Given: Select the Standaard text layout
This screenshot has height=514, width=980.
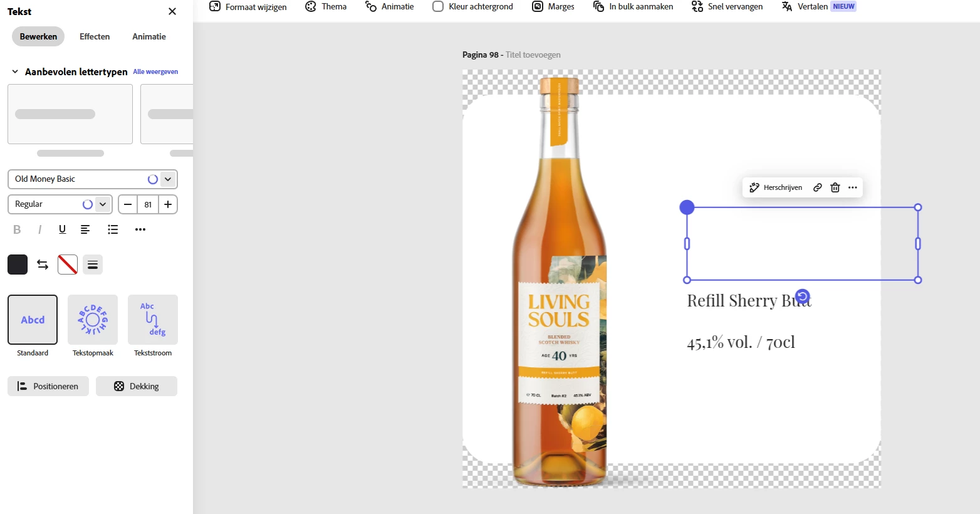Looking at the screenshot, I should (x=33, y=320).
